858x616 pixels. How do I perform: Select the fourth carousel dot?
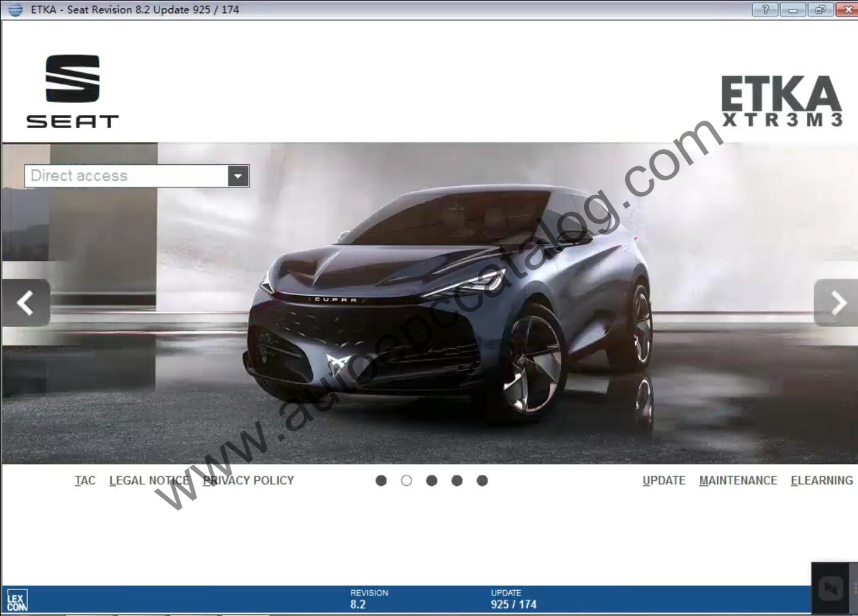457,480
